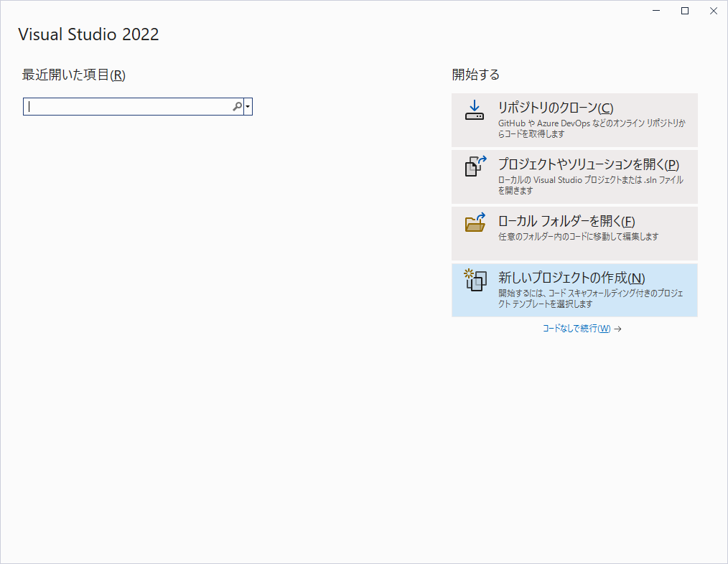This screenshot has height=564, width=728.
Task: Maximize the Visual Studio 2022 window
Action: (x=685, y=11)
